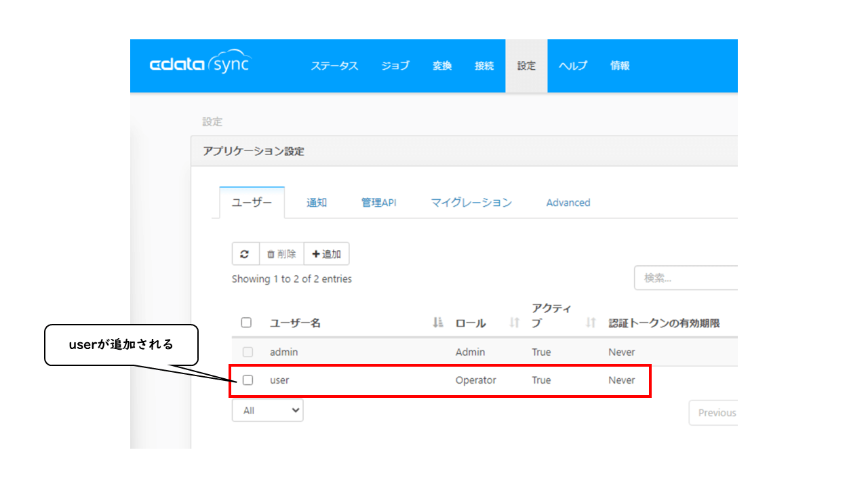Click the Previous pagination button
868x488 pixels.
[x=713, y=413]
